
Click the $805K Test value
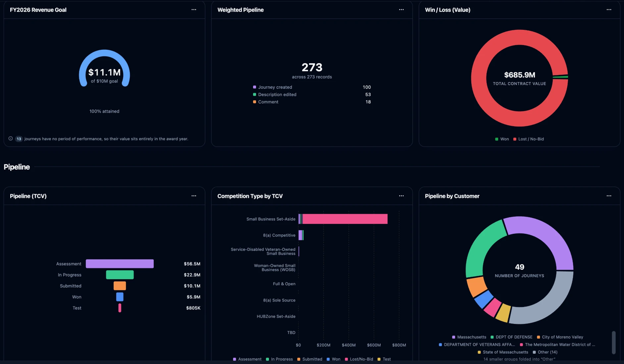click(x=193, y=308)
